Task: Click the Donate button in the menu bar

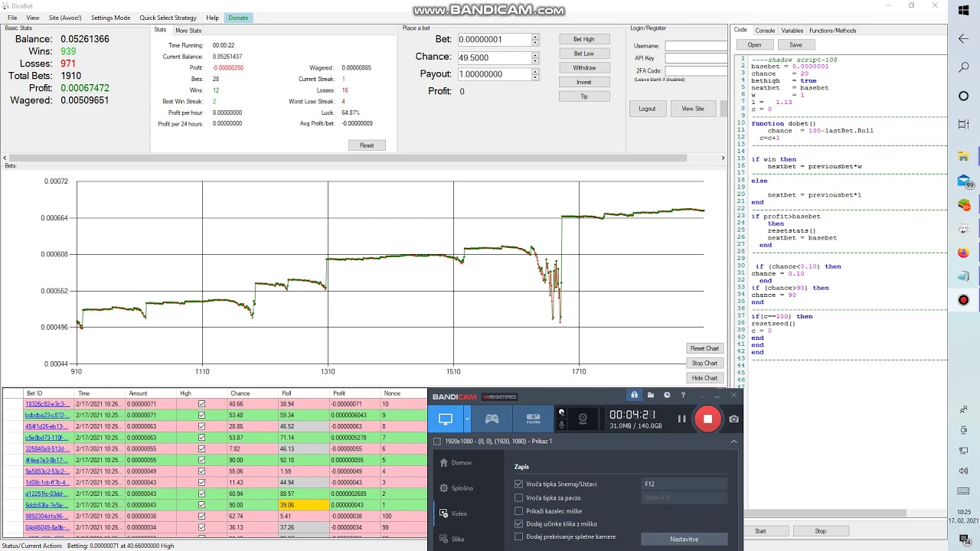Action: pyautogui.click(x=238, y=18)
